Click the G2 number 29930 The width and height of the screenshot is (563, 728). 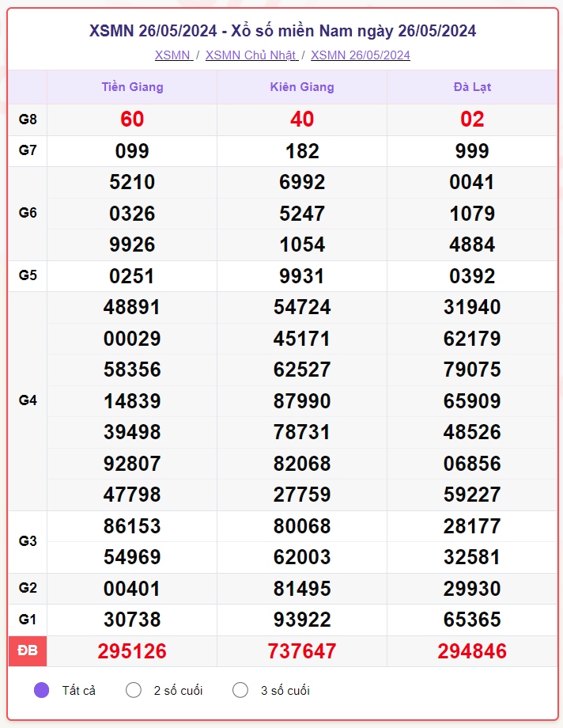pyautogui.click(x=472, y=589)
